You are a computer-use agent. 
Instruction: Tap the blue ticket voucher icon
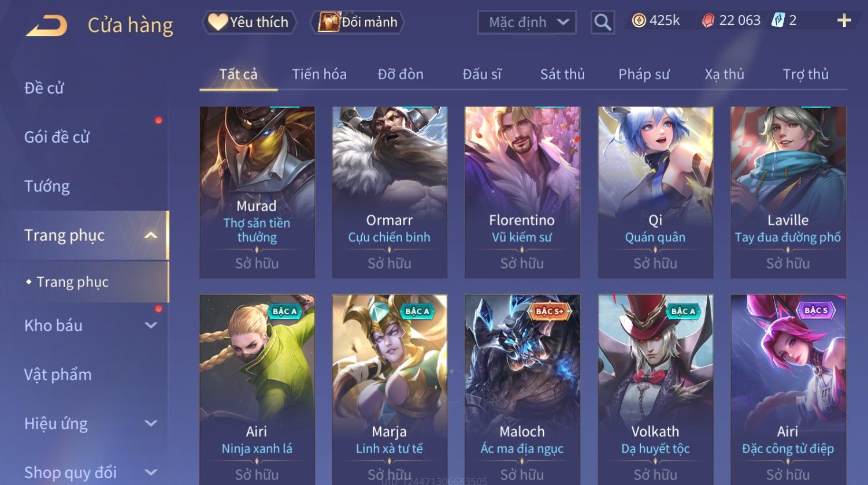click(778, 21)
